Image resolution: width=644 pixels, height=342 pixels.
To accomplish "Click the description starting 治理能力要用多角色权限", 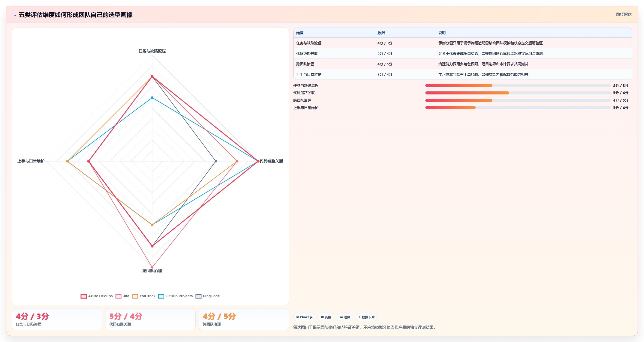I will (483, 64).
